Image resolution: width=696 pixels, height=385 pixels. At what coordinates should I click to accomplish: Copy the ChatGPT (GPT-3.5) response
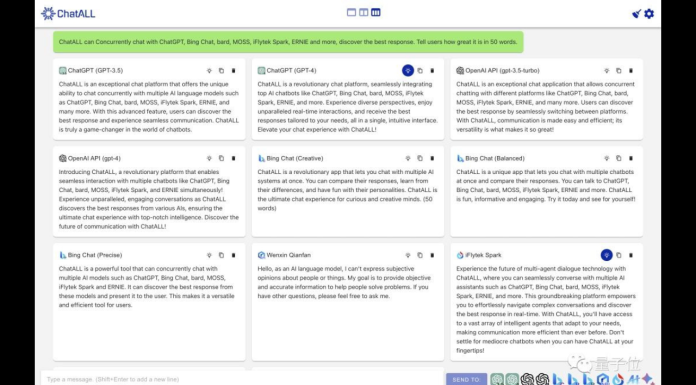[x=221, y=71]
